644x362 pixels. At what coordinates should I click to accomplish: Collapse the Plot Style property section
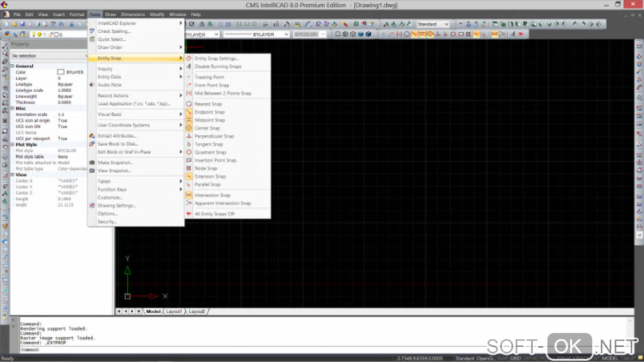(x=13, y=144)
